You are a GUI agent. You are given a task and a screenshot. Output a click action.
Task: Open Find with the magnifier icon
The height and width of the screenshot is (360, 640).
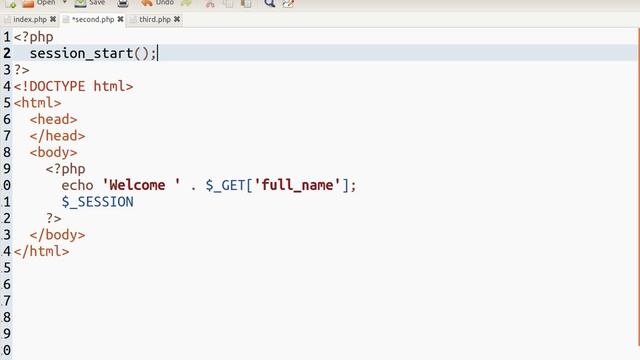click(269, 4)
